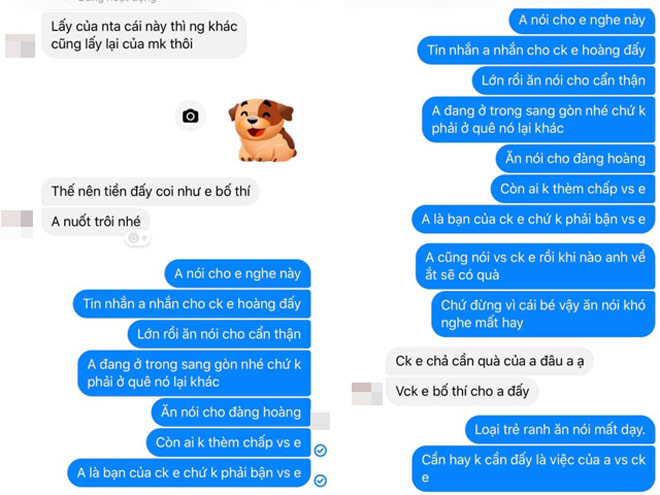This screenshot has height=495, width=660.
Task: Click delivered checkmark beside "A là bạn của ck"
Action: pos(320,481)
